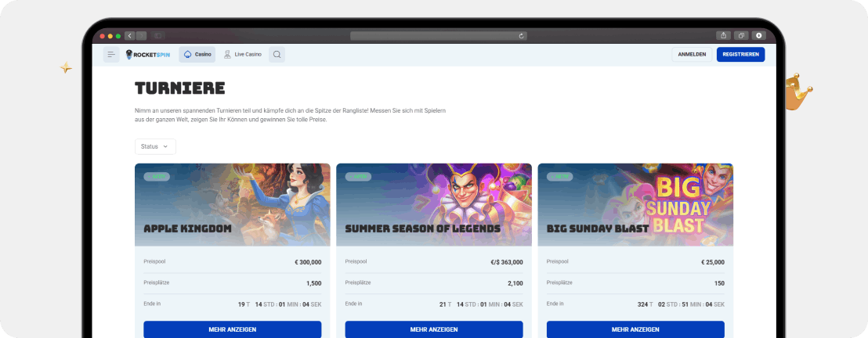The image size is (868, 338).
Task: Click the €/$ 363,000 prize pool value
Action: tap(507, 262)
